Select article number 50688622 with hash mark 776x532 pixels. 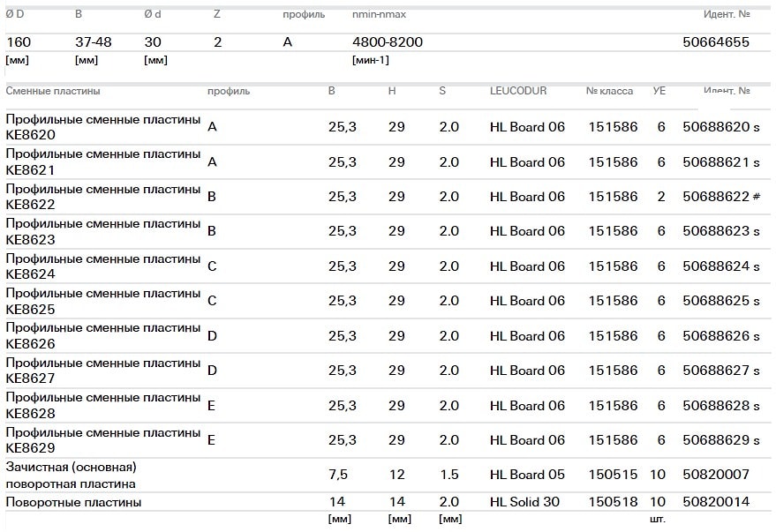click(715, 197)
